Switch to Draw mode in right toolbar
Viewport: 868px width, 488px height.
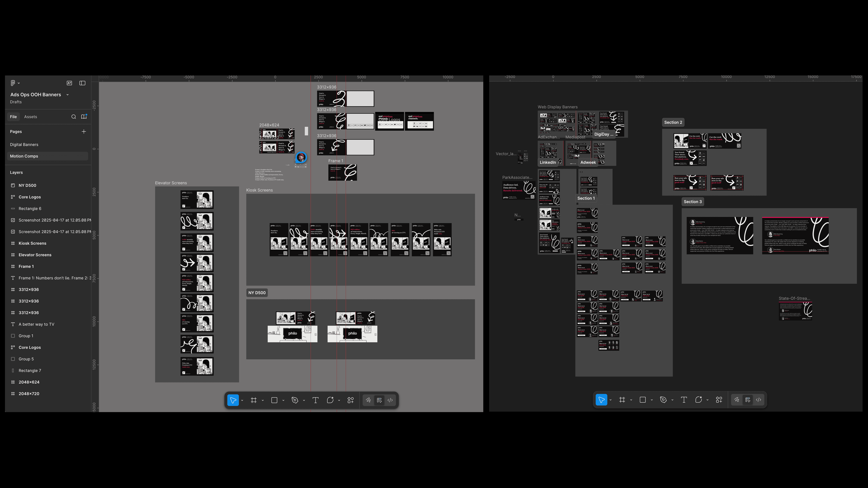coord(737,400)
